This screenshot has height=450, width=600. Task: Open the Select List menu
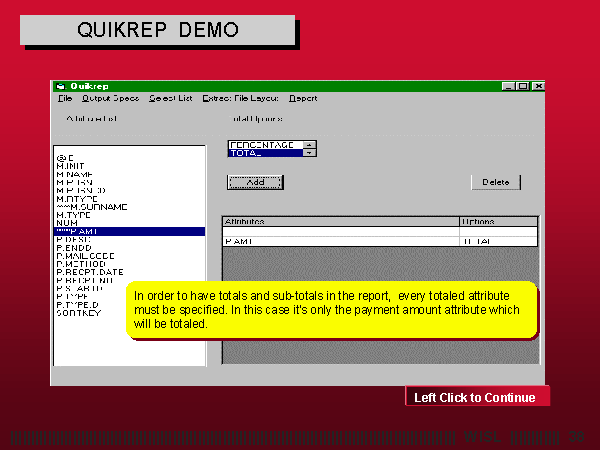170,98
